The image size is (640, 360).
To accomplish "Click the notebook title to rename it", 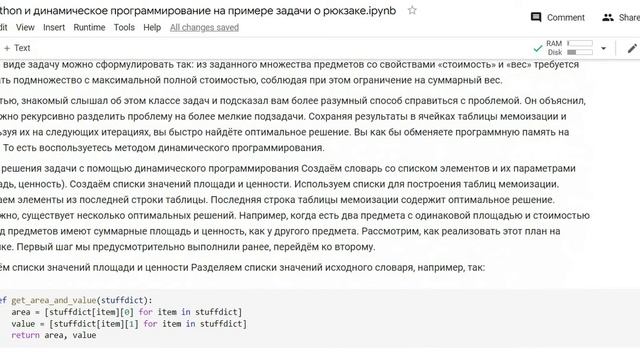I will click(198, 11).
